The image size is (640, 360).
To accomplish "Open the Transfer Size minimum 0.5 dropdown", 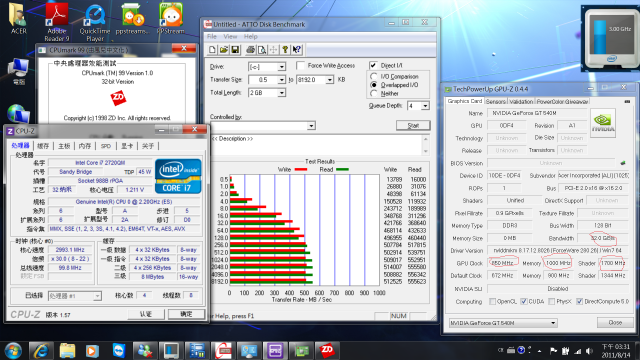I will pos(282,80).
